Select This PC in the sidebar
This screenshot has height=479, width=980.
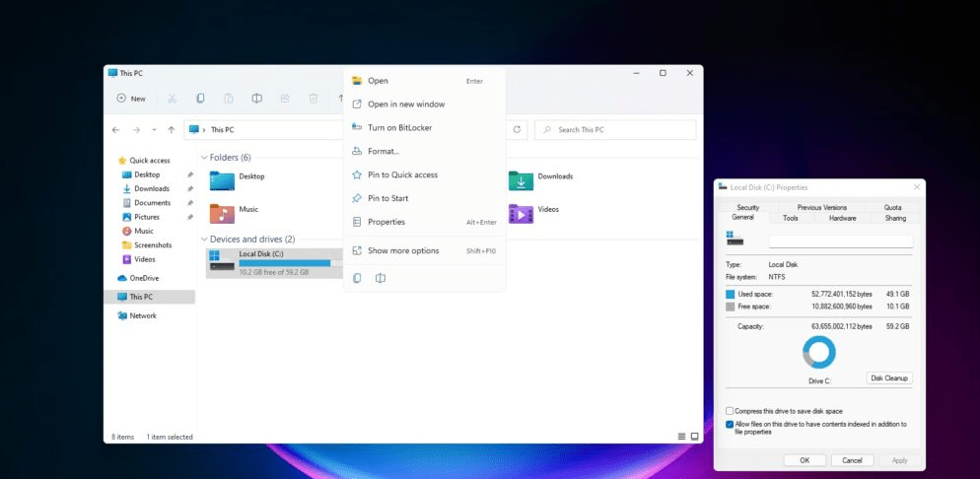[150, 298]
